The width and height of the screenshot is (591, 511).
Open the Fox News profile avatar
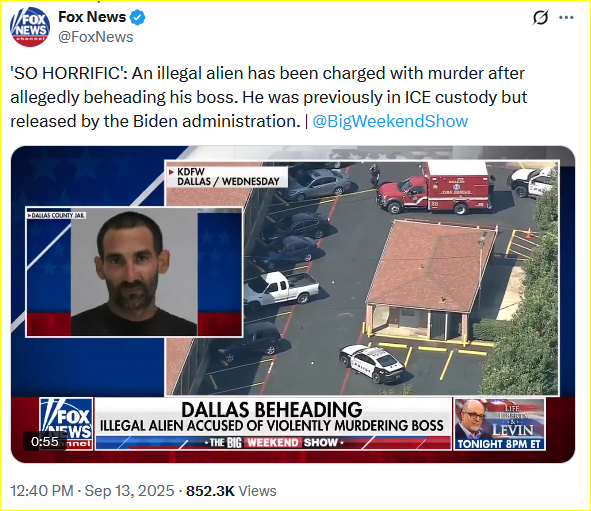30,27
